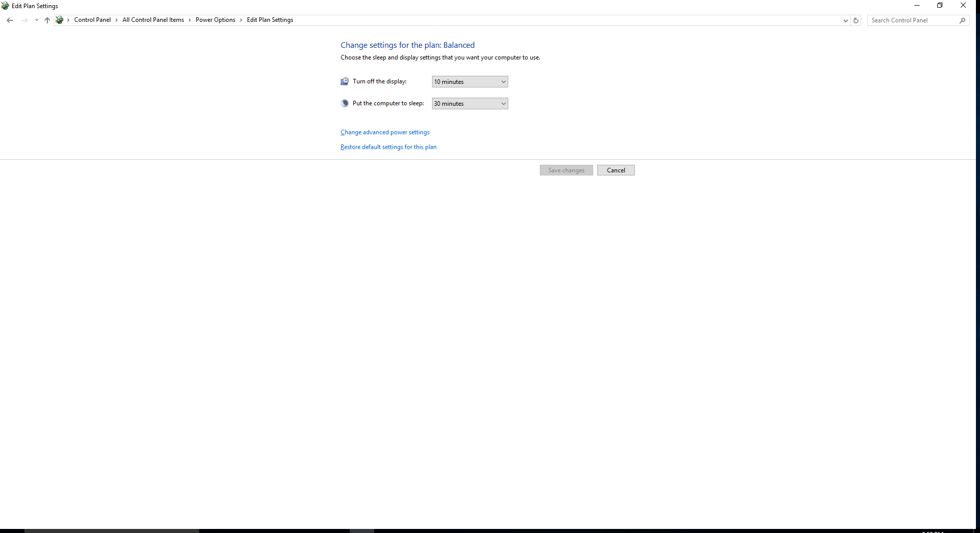Open the 'Put the computer to sleep' dropdown
This screenshot has height=533, width=980.
(470, 104)
